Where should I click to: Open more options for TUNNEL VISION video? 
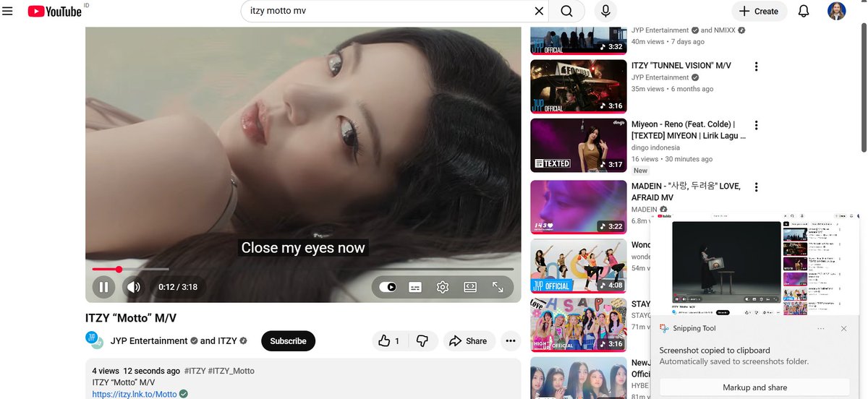pyautogui.click(x=756, y=66)
